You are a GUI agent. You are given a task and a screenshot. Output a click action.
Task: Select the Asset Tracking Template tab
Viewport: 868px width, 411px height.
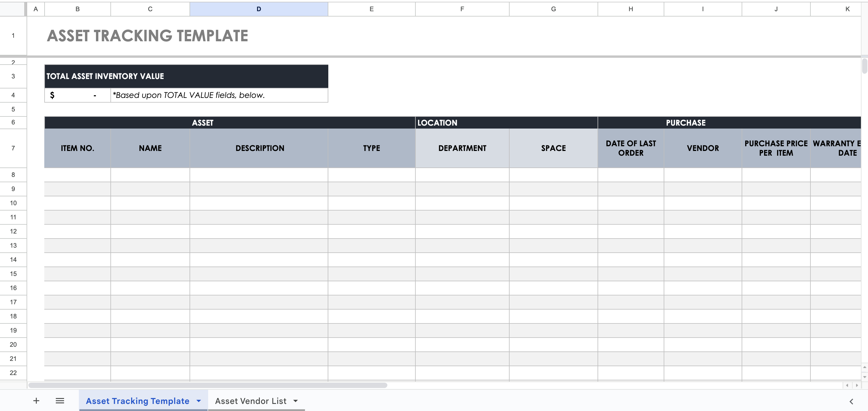pos(138,401)
